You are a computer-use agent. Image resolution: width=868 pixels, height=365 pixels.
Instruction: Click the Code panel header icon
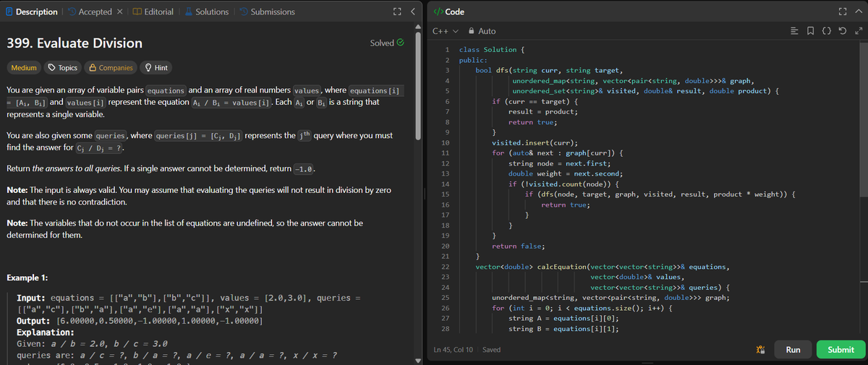[437, 12]
